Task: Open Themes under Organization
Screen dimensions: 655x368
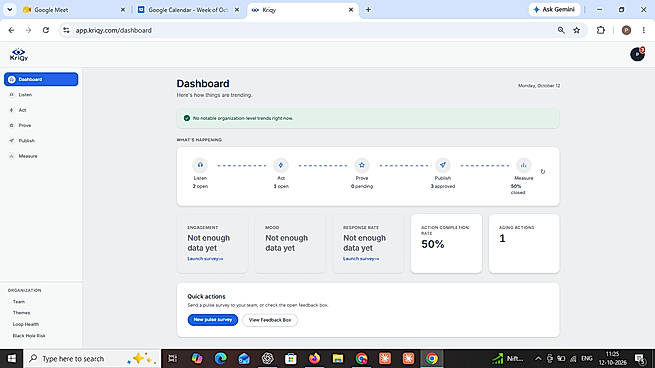Action: [x=21, y=313]
